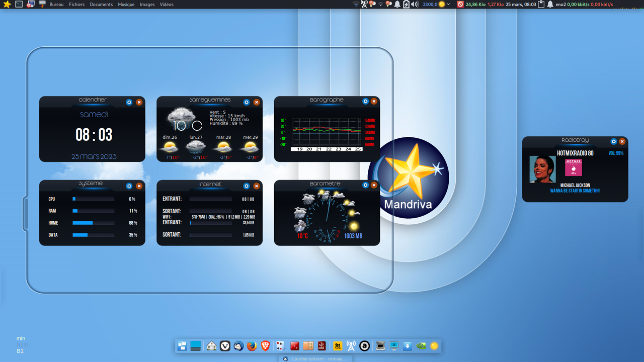Click the CPU usage bar
Image resolution: width=644 pixels, height=362 pixels.
click(94, 199)
